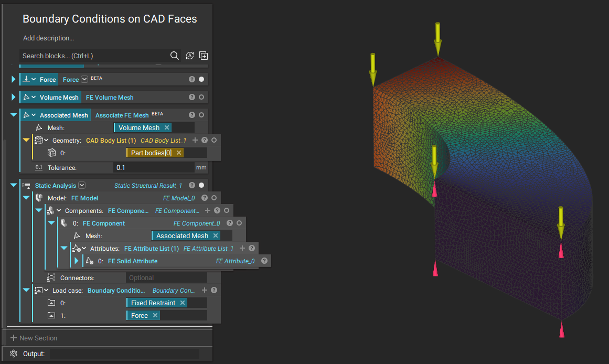Click New Section button
Image resolution: width=609 pixels, height=364 pixels.
tap(34, 338)
